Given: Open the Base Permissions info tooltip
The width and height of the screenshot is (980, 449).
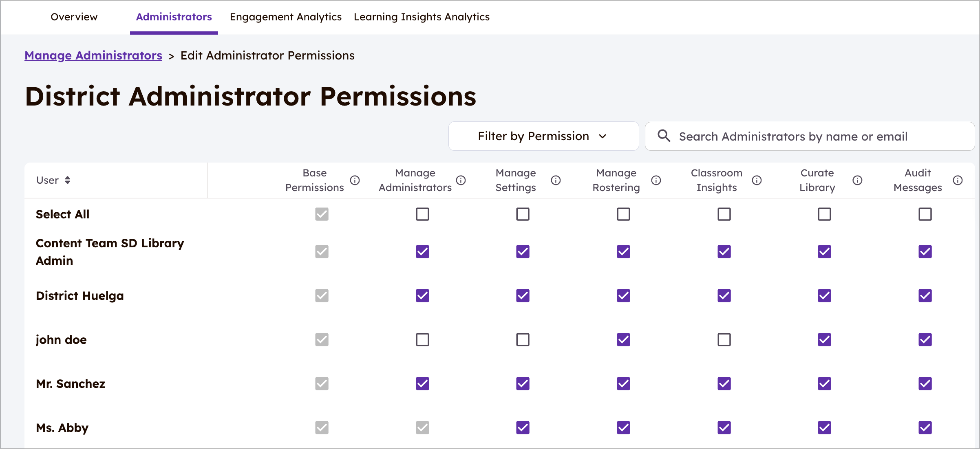Looking at the screenshot, I should point(356,180).
